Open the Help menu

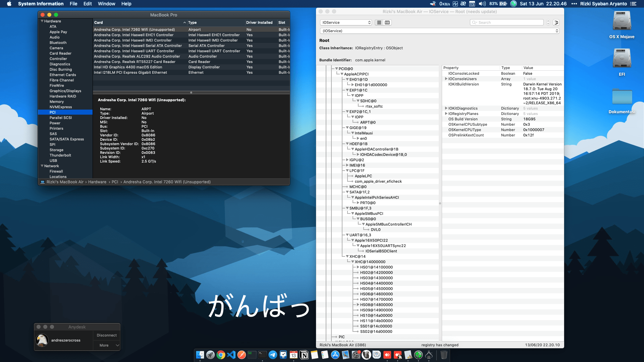coord(126,4)
